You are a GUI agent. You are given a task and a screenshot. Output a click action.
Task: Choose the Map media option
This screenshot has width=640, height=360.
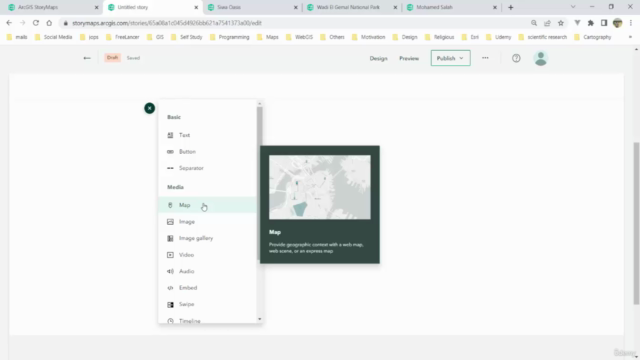(x=207, y=205)
